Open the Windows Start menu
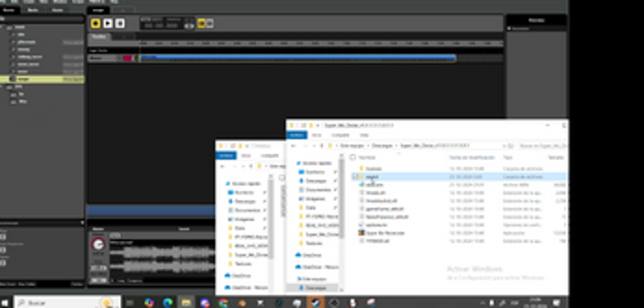Viewport: 644px width, 308px height. [x=6, y=302]
